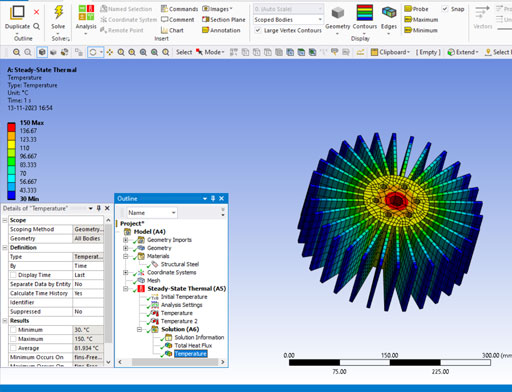Collapse the Materials tree node

(x=126, y=256)
